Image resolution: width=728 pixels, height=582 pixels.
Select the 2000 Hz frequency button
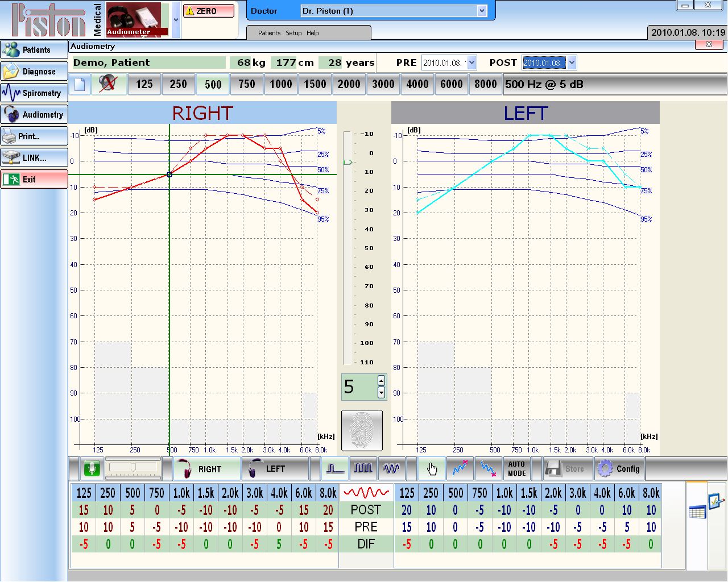[349, 84]
